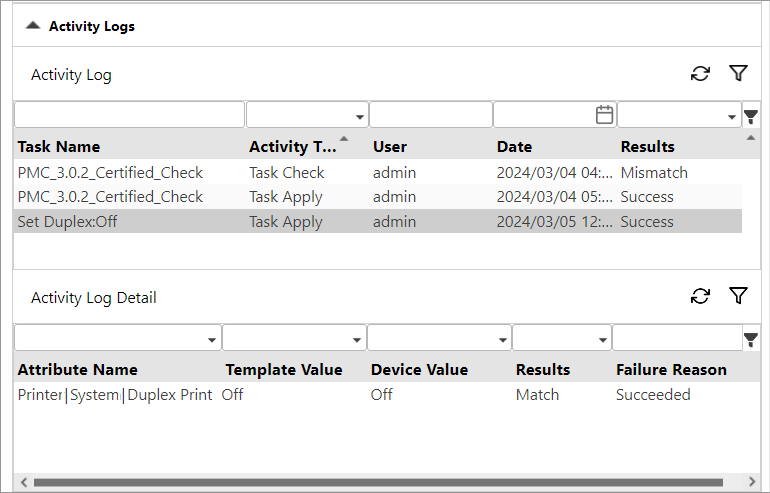
Task: Open the Activity Type filter dropdown
Action: click(307, 115)
